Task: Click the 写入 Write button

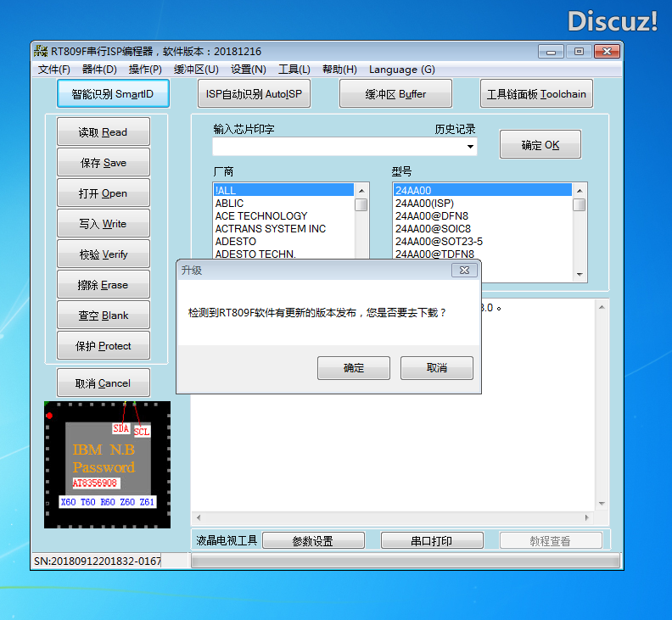Action: point(104,223)
